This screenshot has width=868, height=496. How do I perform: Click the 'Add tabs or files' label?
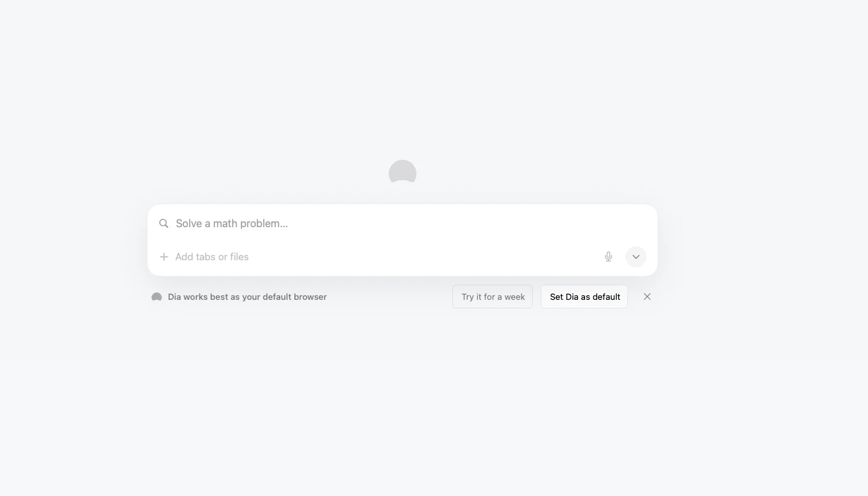[212, 257]
